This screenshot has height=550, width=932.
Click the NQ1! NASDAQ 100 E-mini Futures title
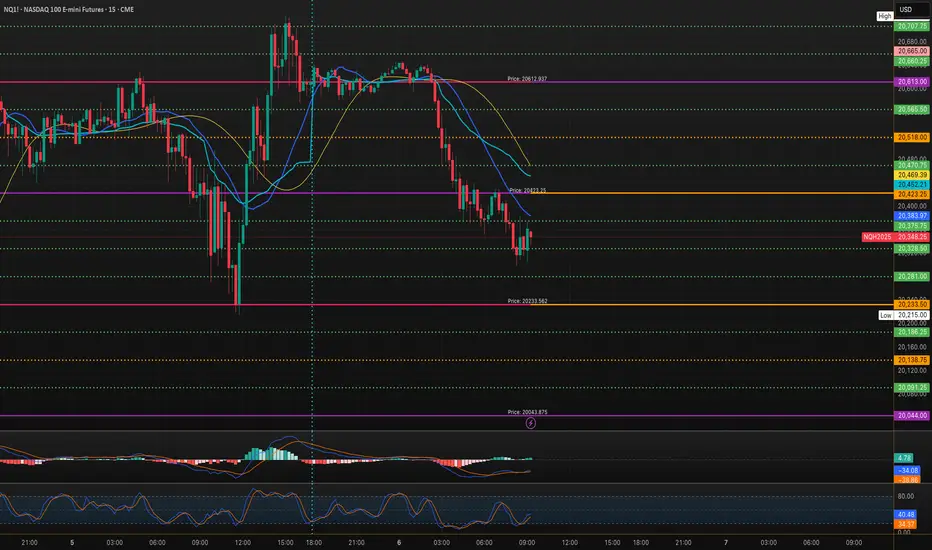68,10
